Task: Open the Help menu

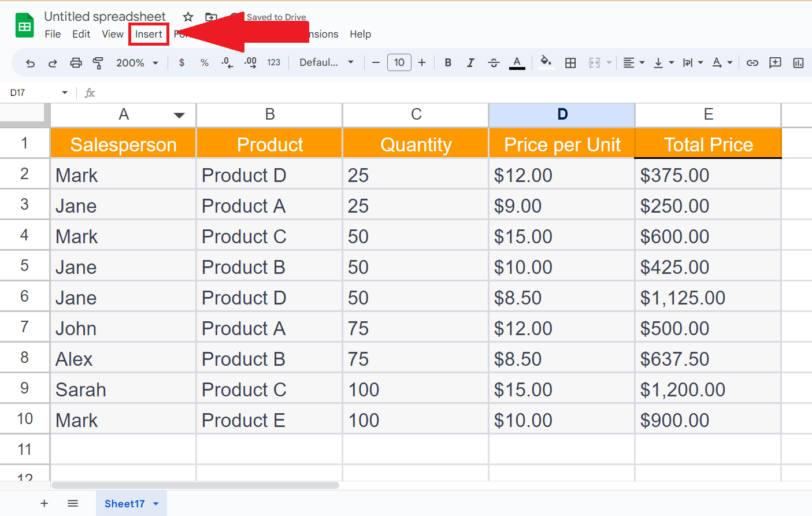Action: pyautogui.click(x=360, y=34)
